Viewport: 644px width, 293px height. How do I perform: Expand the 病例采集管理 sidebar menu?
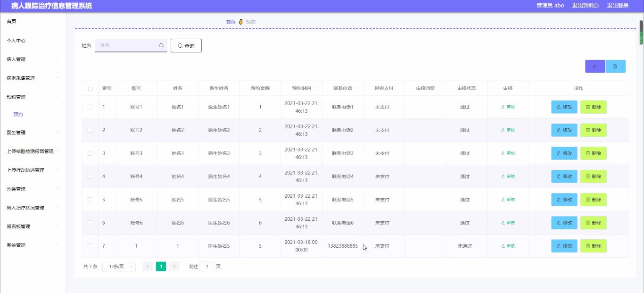(33, 78)
